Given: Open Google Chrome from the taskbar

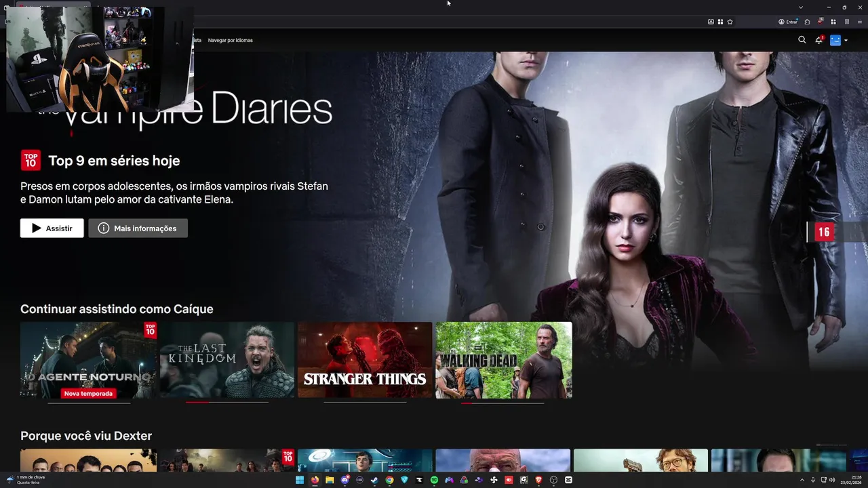Looking at the screenshot, I should pyautogui.click(x=389, y=480).
